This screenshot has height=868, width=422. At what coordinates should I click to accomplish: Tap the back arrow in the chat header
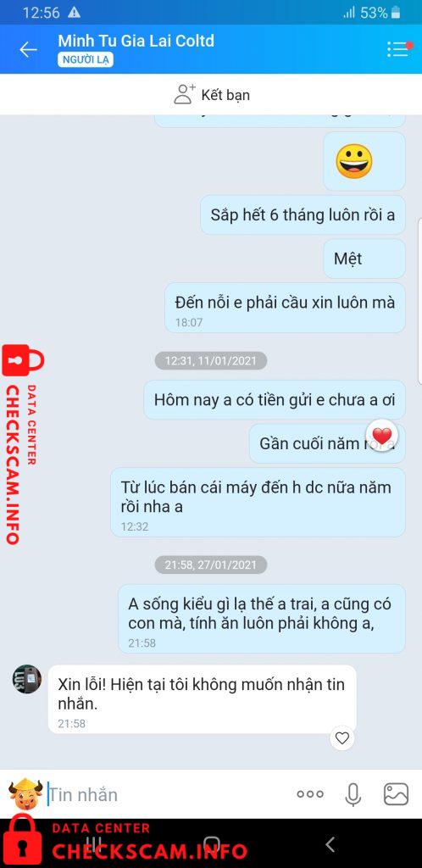28,50
